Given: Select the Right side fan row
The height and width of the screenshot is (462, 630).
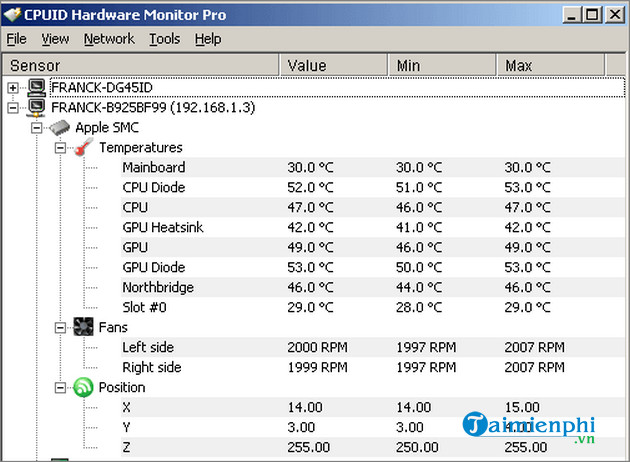Looking at the screenshot, I should point(372,367).
